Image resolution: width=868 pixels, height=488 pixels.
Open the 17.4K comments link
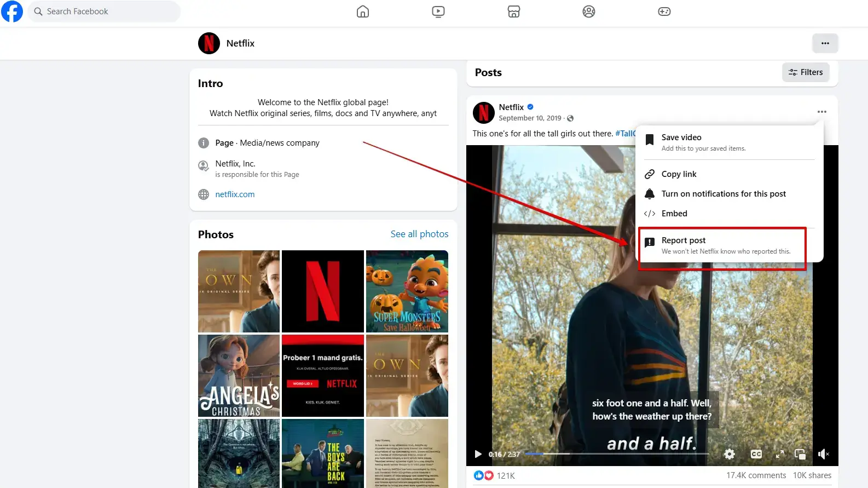pos(756,475)
